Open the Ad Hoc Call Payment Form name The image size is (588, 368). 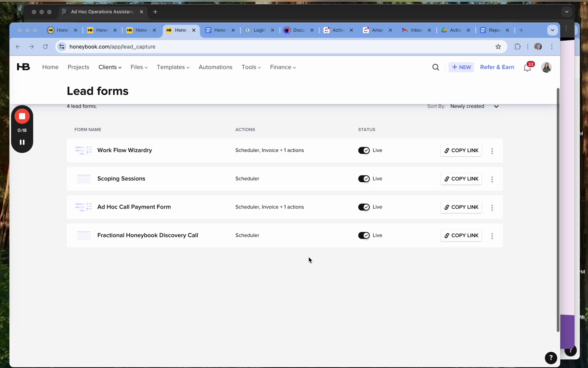[x=134, y=207]
